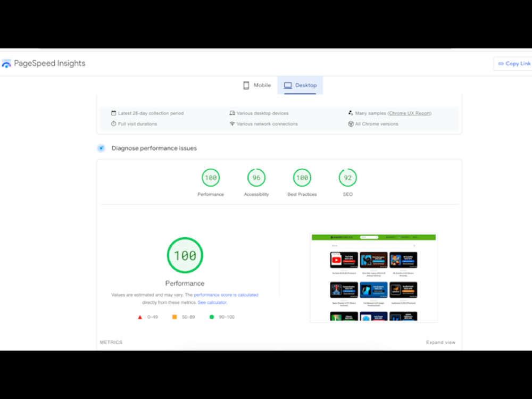Click the calendar icon beside collection period
The height and width of the screenshot is (399, 532).
[113, 113]
